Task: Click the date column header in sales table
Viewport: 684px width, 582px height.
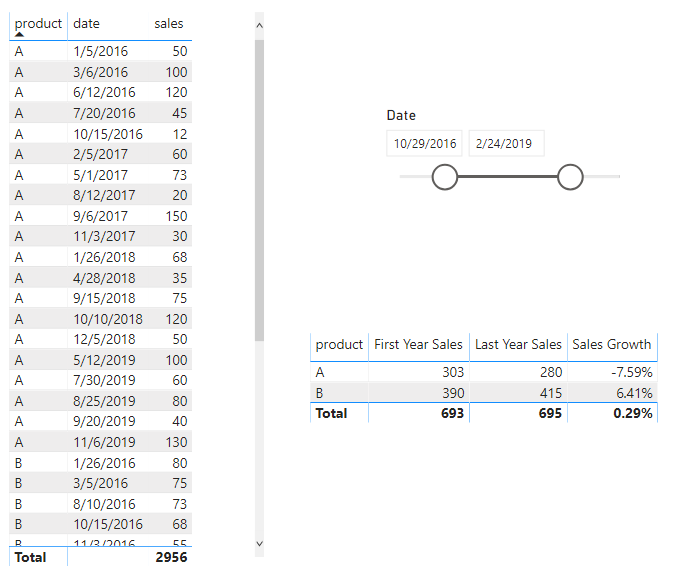Action: coord(86,24)
